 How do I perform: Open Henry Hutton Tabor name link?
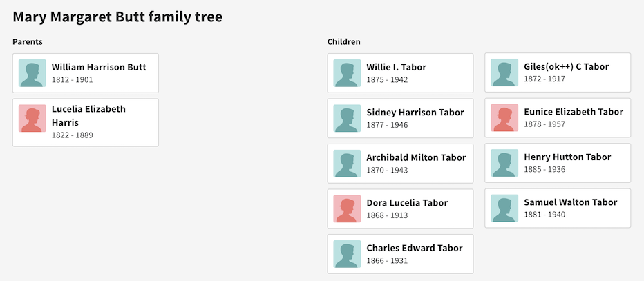point(567,157)
